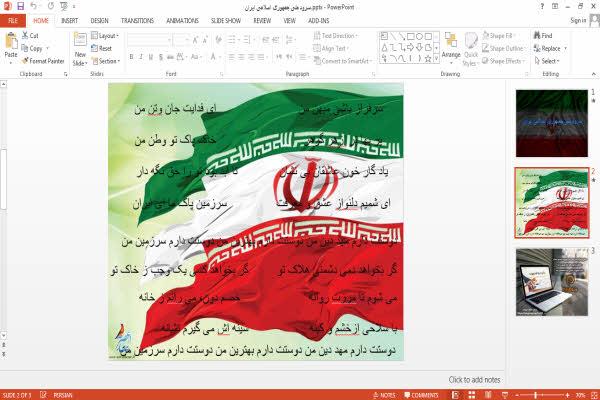Open the Text Direction dropdown

coord(335,36)
